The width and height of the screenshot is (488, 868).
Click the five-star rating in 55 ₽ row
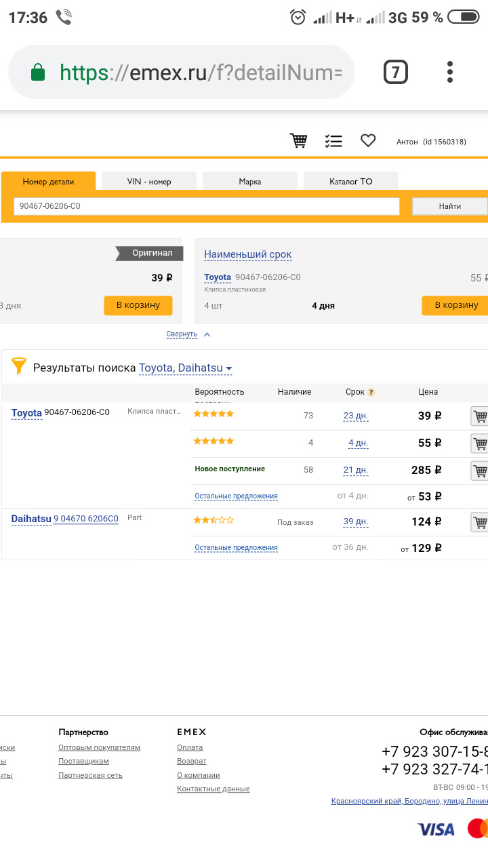(x=213, y=441)
